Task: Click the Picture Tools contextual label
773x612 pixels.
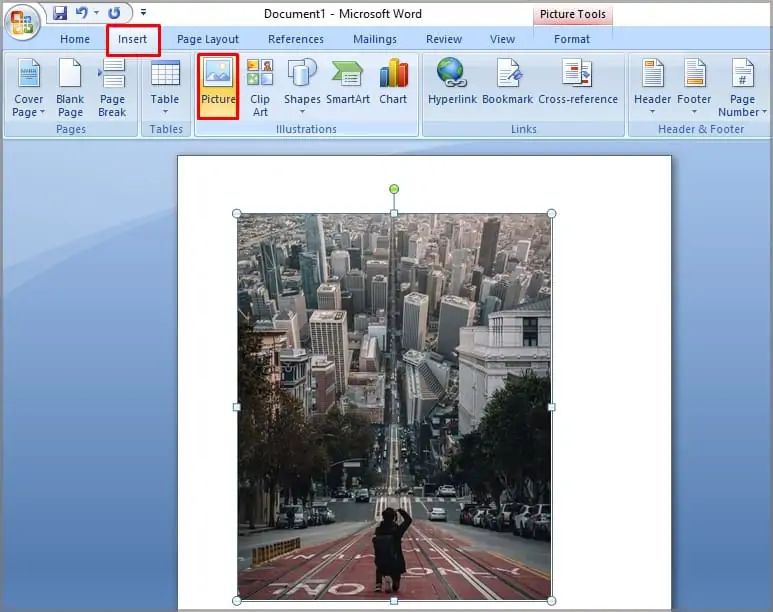Action: click(x=572, y=14)
